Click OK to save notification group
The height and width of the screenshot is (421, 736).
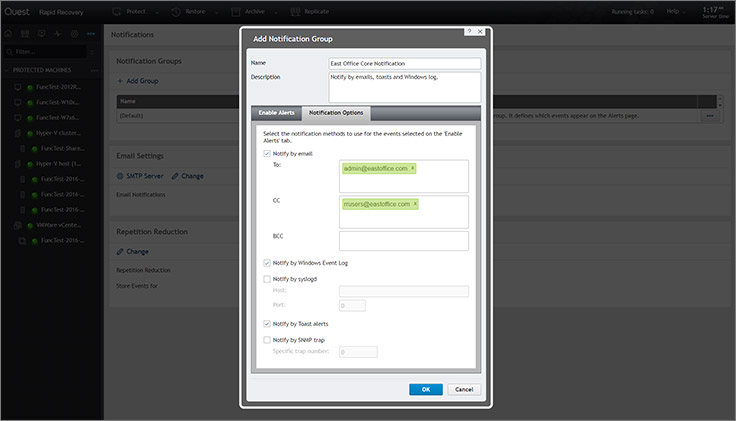click(x=426, y=389)
